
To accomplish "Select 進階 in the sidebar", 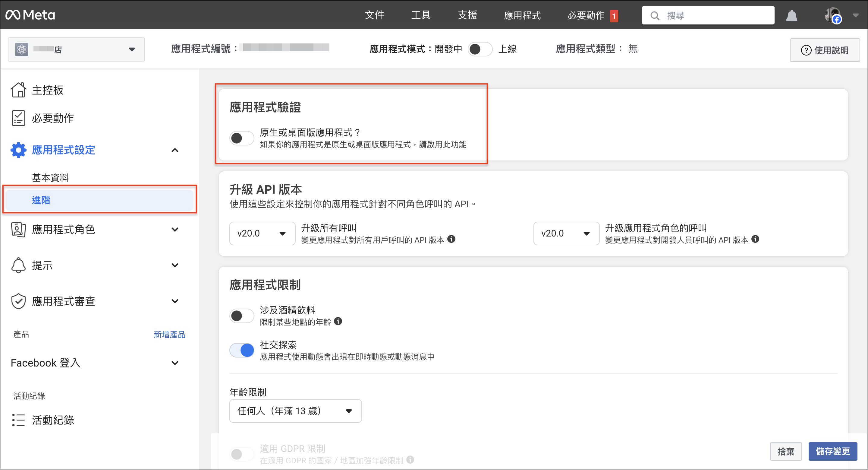I will click(99, 200).
